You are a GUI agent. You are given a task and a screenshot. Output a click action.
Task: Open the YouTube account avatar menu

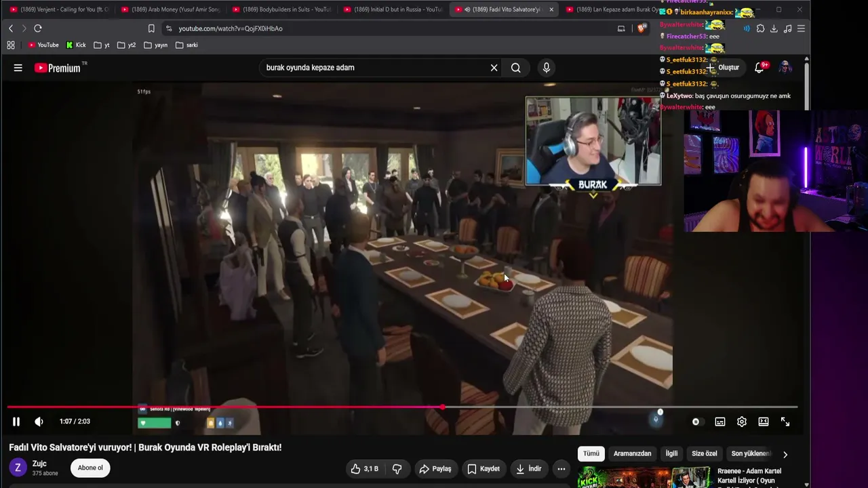coord(785,68)
